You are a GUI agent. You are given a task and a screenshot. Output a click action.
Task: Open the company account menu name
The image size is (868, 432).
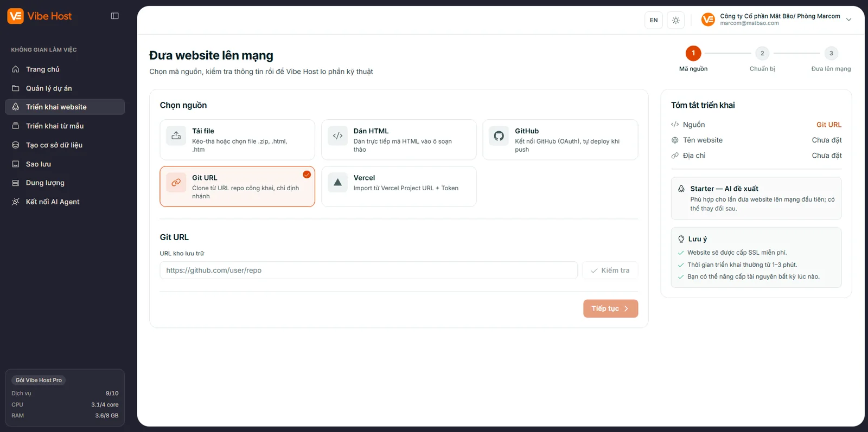[x=780, y=16]
